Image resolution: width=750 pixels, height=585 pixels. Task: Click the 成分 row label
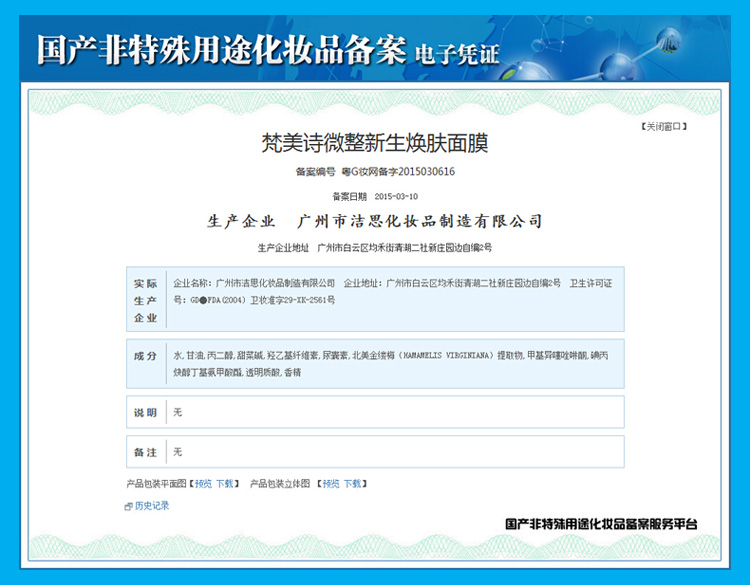click(x=145, y=356)
